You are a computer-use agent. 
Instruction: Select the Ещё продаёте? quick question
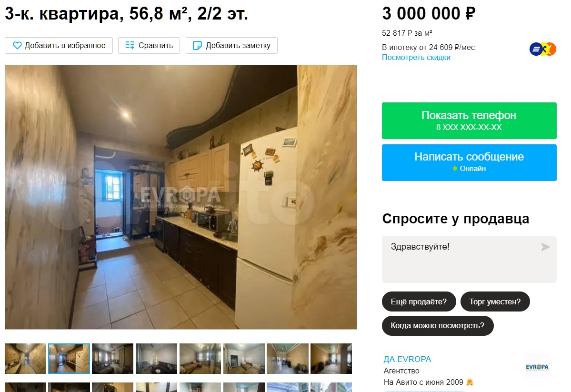(419, 302)
